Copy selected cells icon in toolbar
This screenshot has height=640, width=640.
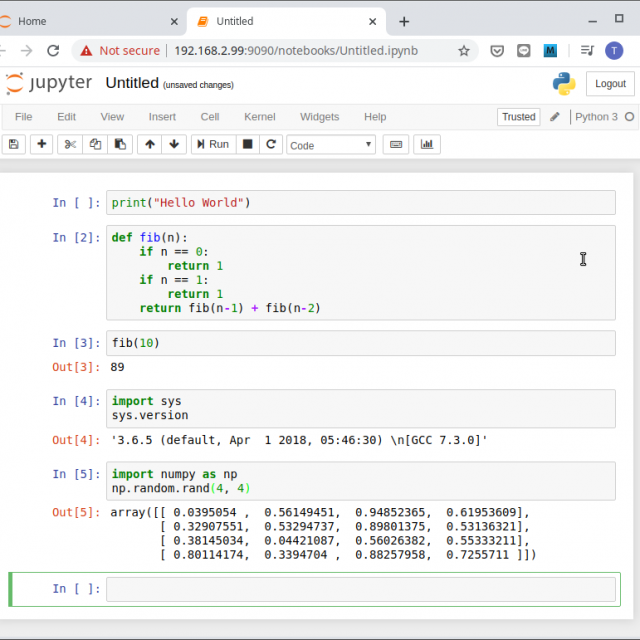[x=95, y=144]
